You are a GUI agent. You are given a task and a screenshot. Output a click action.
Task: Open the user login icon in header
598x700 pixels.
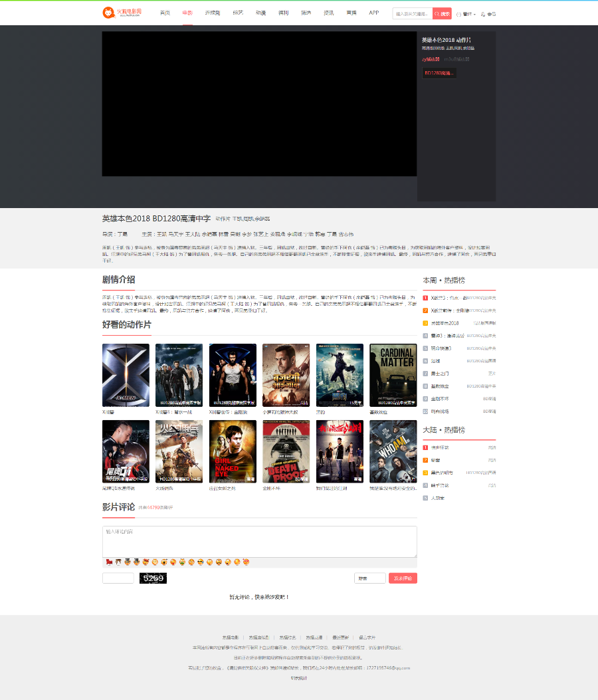pyautogui.click(x=488, y=14)
